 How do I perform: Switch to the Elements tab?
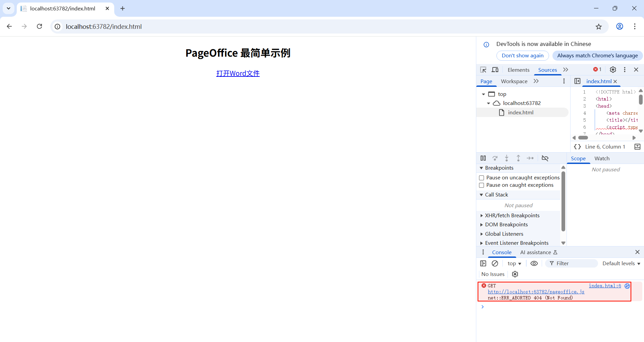pyautogui.click(x=518, y=70)
